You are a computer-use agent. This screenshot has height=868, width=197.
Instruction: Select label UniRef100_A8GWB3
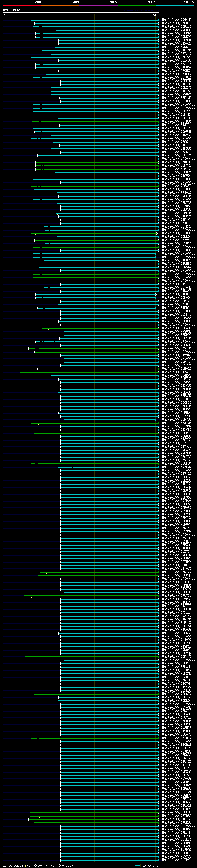click(176, 437)
